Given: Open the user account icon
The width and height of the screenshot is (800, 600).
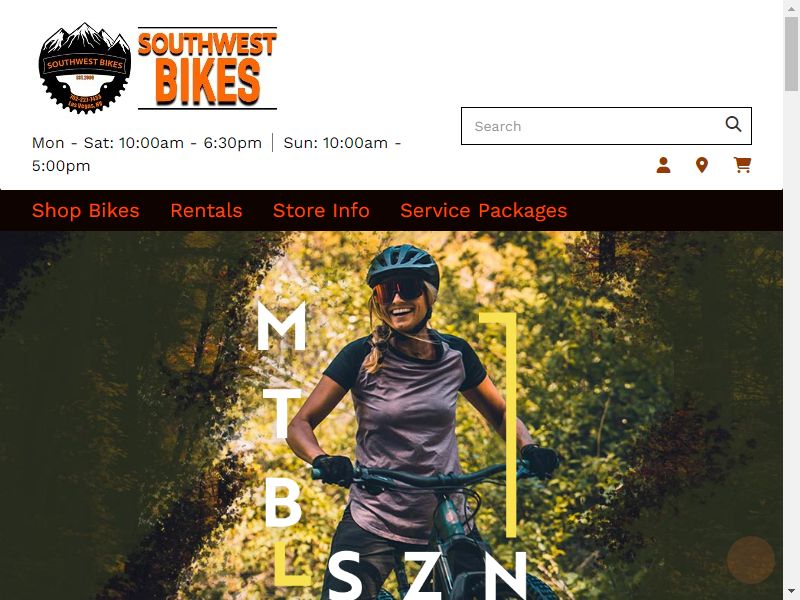Looking at the screenshot, I should coord(663,165).
